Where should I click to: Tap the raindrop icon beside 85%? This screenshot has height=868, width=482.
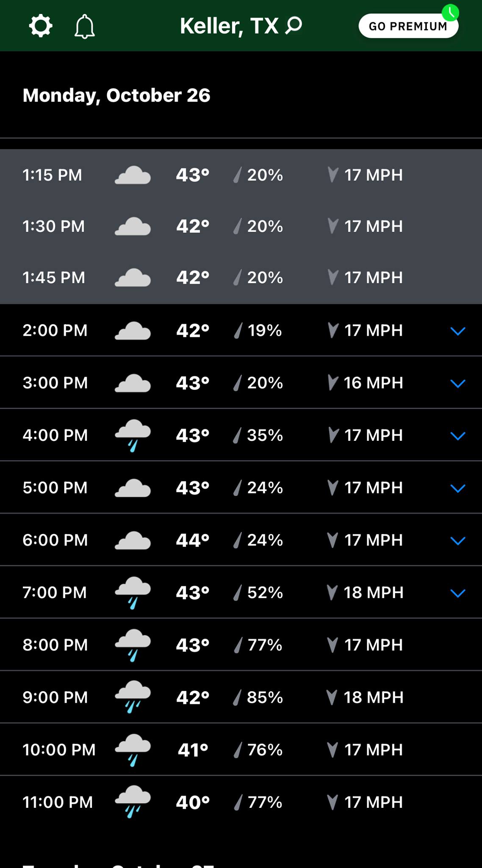[238, 697]
